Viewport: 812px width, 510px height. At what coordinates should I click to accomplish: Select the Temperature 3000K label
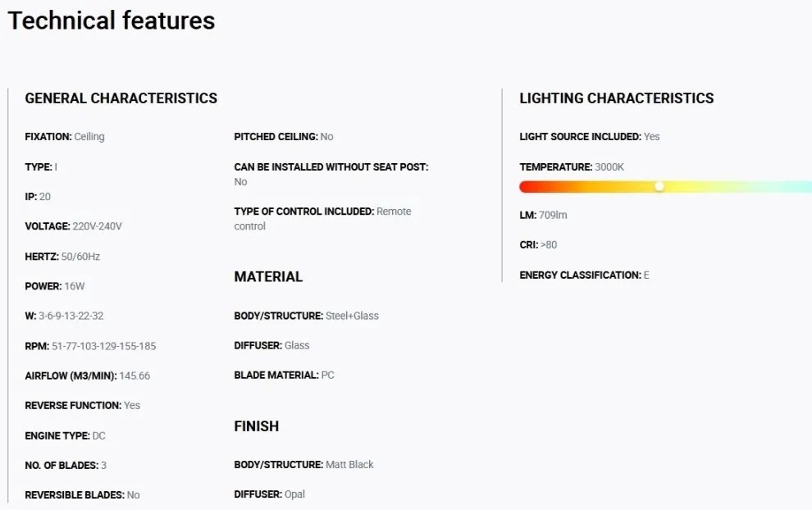point(572,166)
